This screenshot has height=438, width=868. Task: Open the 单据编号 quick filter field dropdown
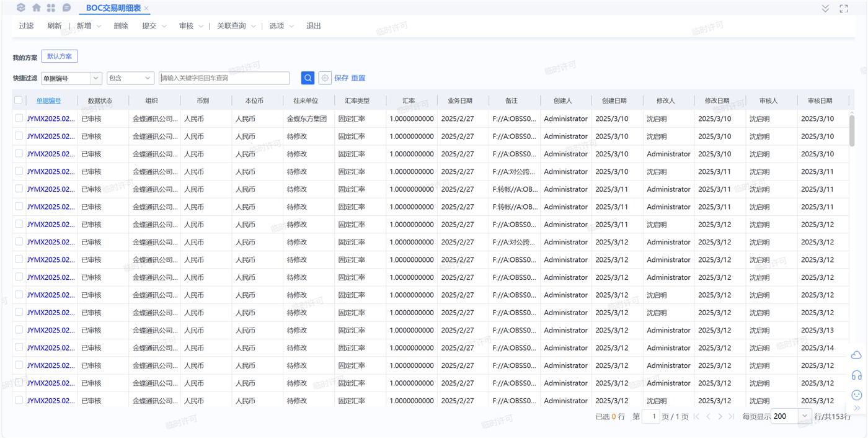point(95,78)
